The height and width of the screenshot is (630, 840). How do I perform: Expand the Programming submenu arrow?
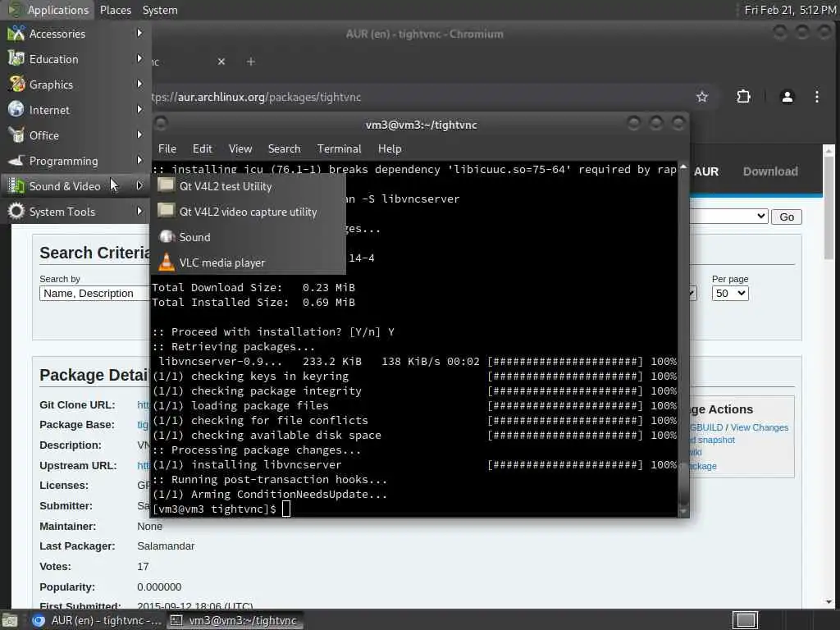point(139,160)
